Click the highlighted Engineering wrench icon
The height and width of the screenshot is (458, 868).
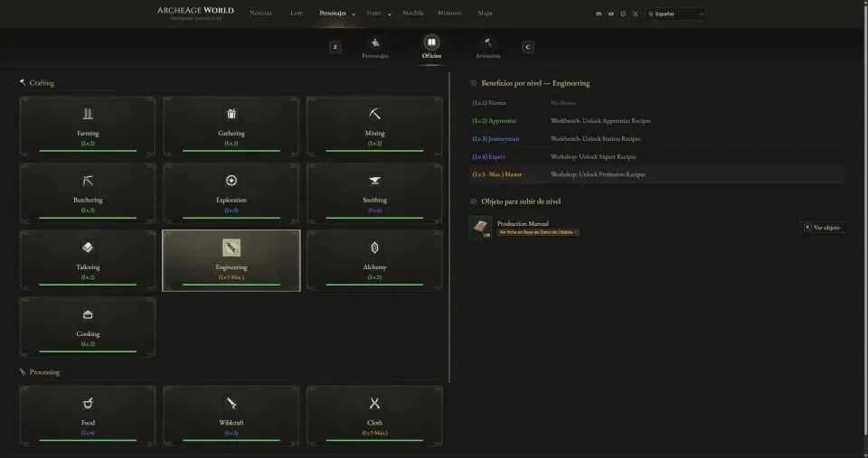231,248
